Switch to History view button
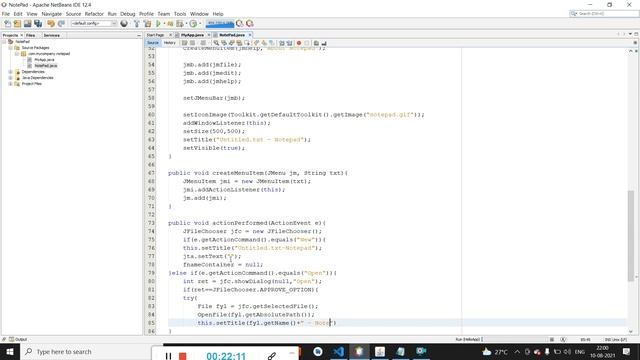The image size is (640, 360). point(169,43)
